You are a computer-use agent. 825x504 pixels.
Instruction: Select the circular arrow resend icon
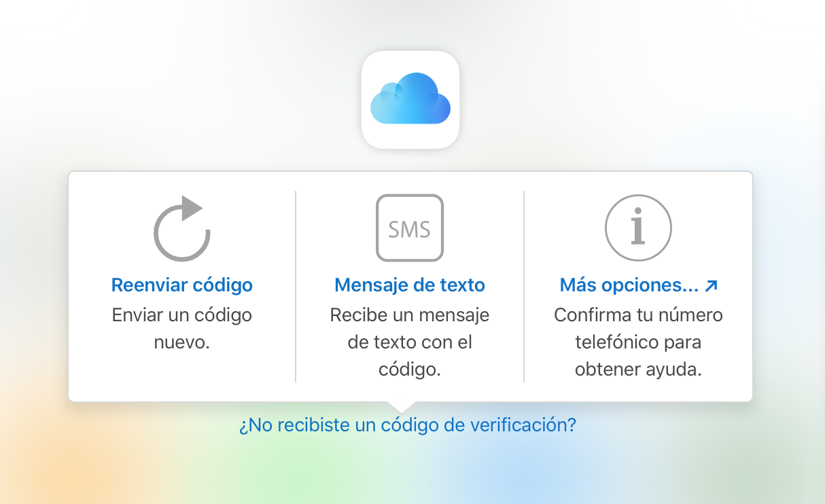click(181, 229)
